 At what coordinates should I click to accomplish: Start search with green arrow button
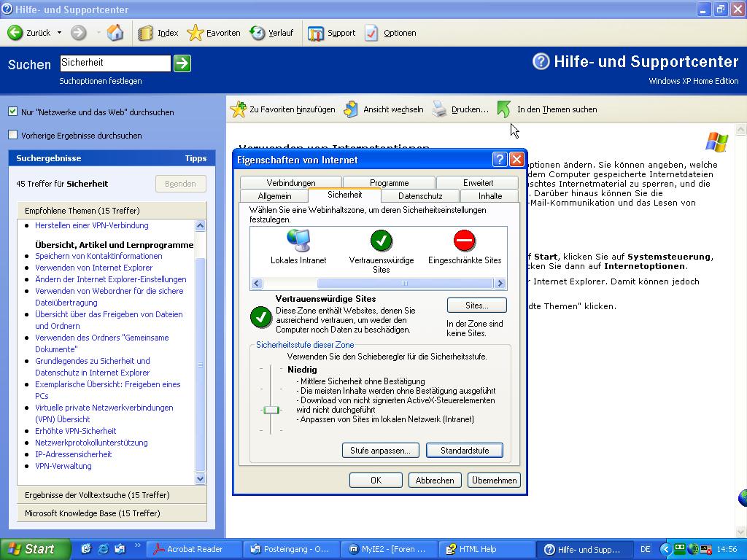coord(182,63)
